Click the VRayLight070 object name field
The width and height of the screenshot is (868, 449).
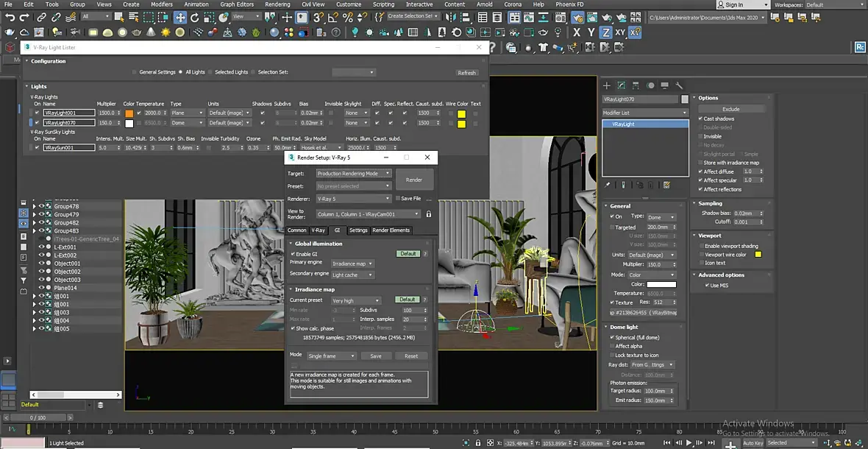(640, 99)
